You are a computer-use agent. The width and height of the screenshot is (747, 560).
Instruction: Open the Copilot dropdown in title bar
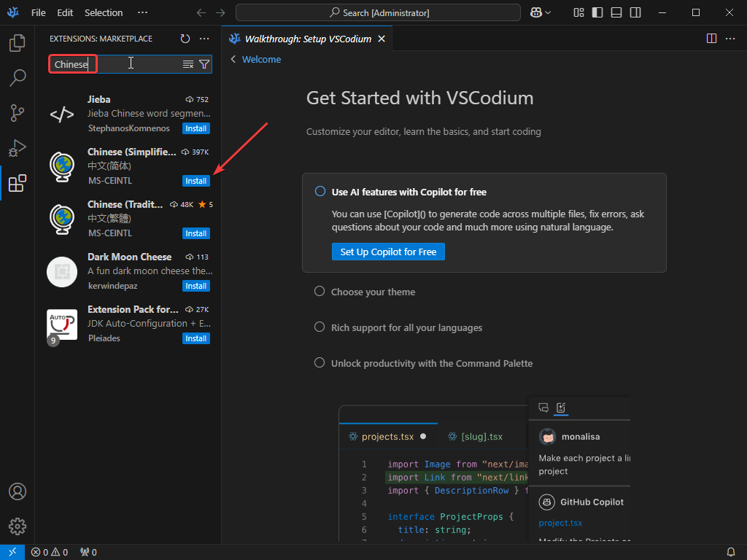[x=541, y=12]
